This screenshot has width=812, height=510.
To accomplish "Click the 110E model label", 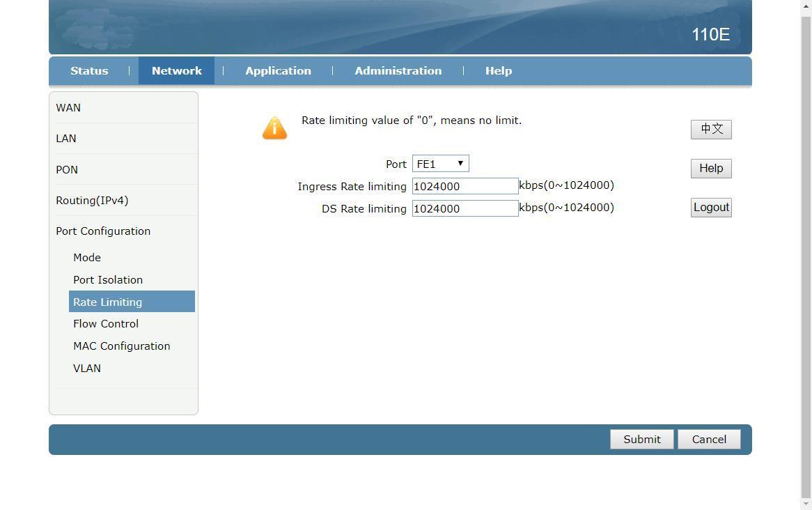I will tap(710, 35).
